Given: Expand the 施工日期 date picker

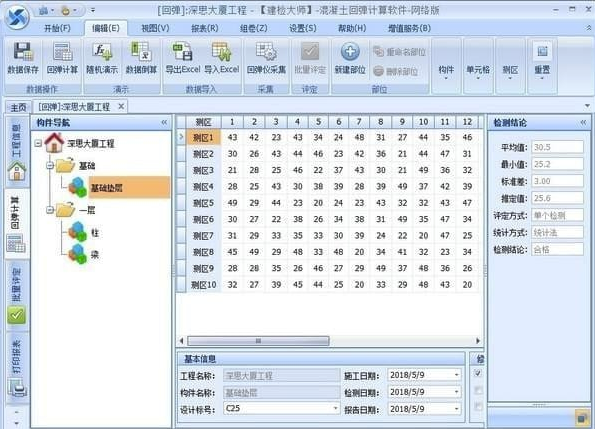Looking at the screenshot, I should [456, 375].
